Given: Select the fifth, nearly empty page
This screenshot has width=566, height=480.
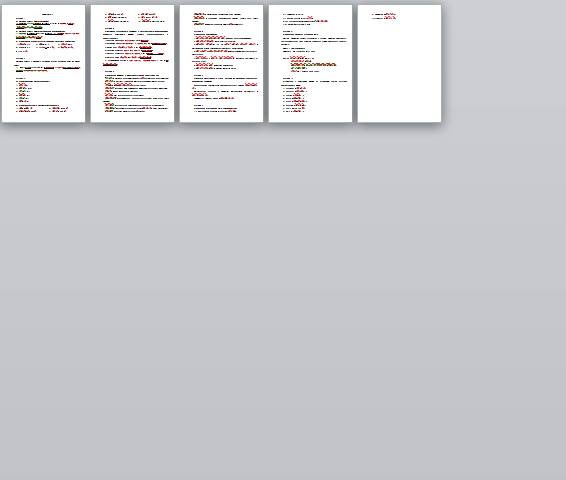Looking at the screenshot, I should click(x=399, y=63).
